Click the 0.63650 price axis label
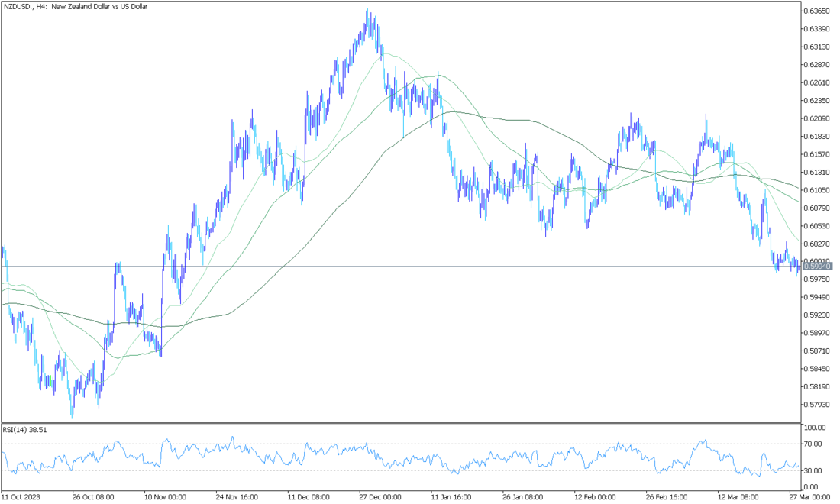Image resolution: width=840 pixels, height=504 pixels. [x=817, y=11]
